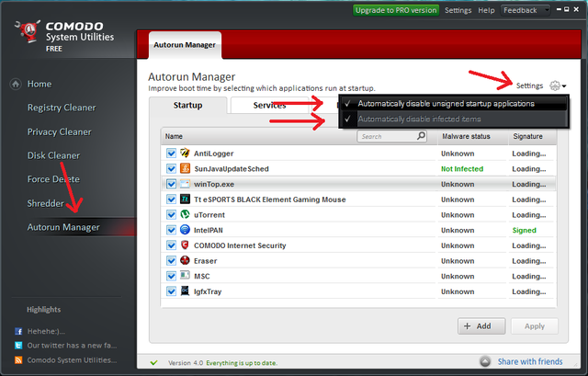Open Shredder from sidebar
This screenshot has width=588, height=376.
pos(45,203)
